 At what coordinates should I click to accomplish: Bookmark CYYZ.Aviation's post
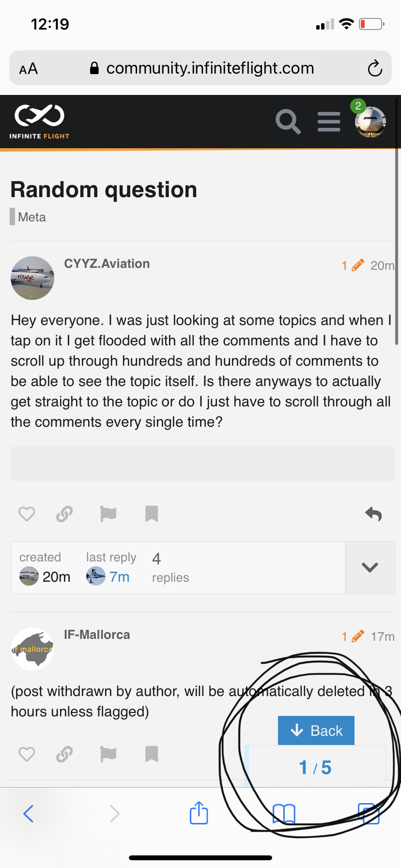(x=152, y=514)
